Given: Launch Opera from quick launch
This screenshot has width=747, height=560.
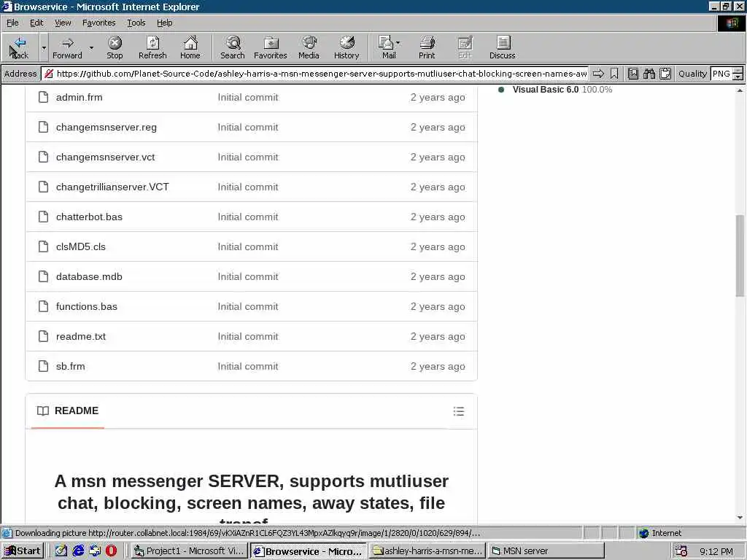Looking at the screenshot, I should [x=111, y=551].
